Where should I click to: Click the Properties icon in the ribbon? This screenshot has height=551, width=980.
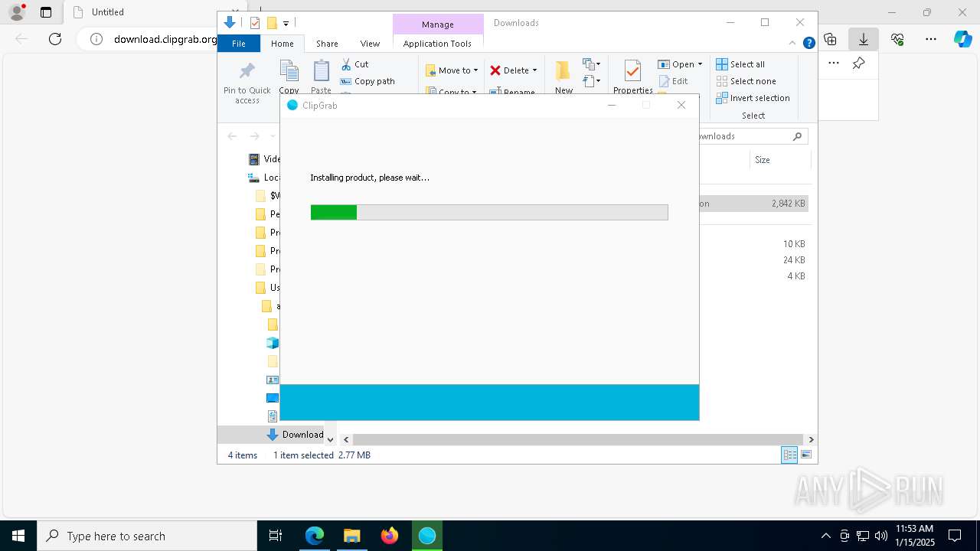click(632, 71)
